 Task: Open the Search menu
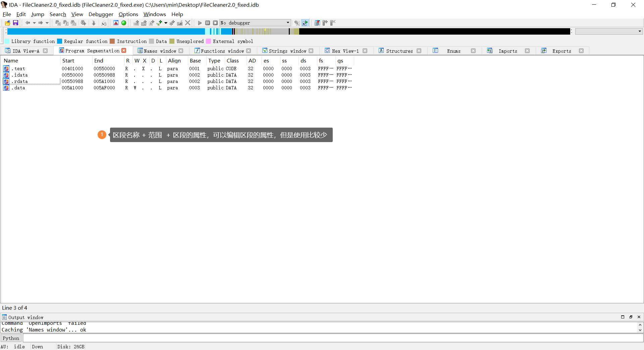pyautogui.click(x=58, y=14)
